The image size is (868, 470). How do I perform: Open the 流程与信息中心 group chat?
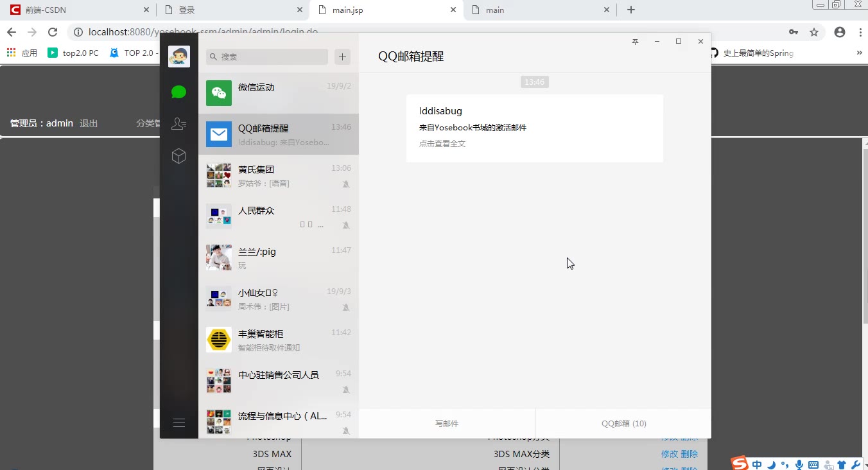279,420
